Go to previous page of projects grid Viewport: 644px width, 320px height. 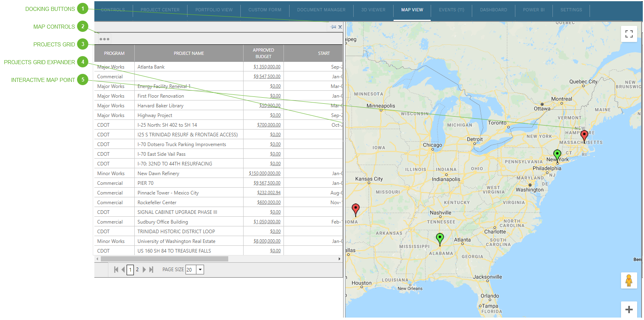pyautogui.click(x=123, y=270)
